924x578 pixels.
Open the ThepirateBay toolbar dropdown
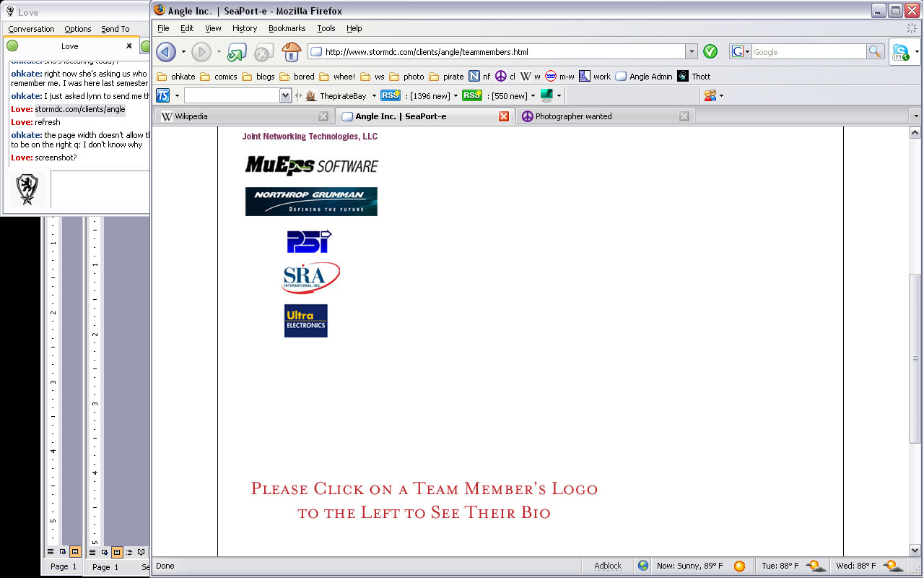[374, 95]
